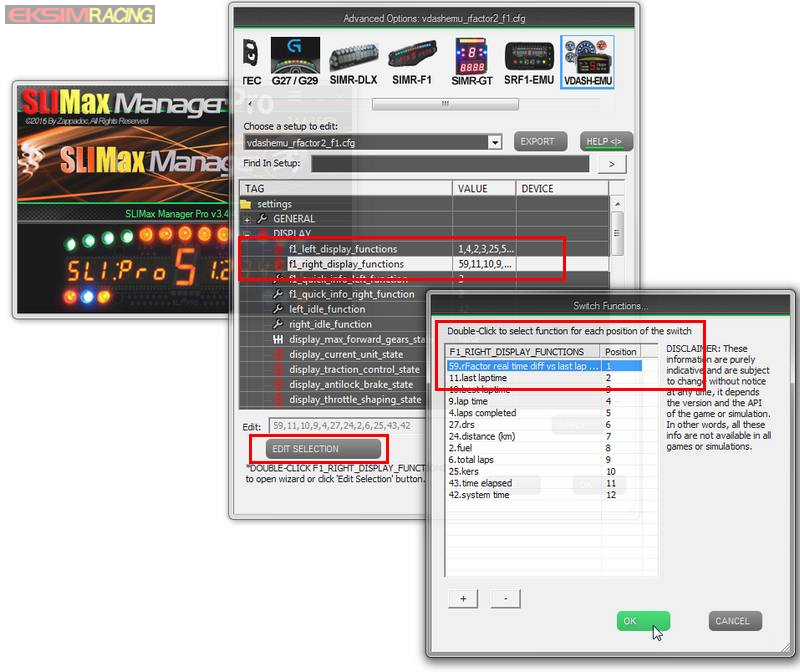The image size is (800, 672).
Task: Click CANCEL in Switch Functions dialog
Action: (735, 621)
